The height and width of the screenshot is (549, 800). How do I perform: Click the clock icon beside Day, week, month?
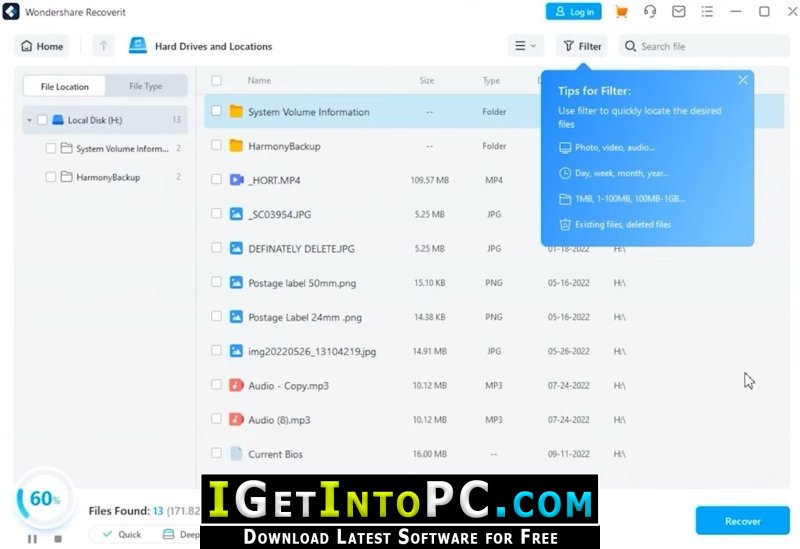(565, 173)
